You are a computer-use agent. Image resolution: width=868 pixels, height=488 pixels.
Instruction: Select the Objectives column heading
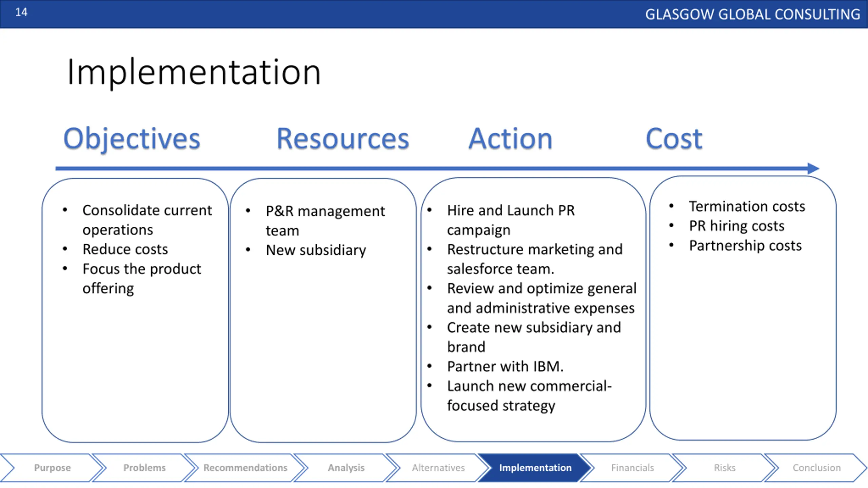(132, 139)
